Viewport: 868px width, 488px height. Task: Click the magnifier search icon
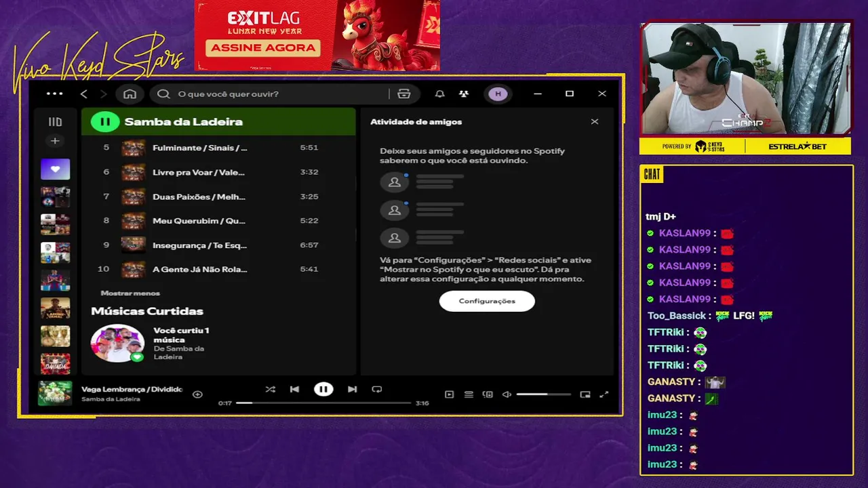(163, 94)
